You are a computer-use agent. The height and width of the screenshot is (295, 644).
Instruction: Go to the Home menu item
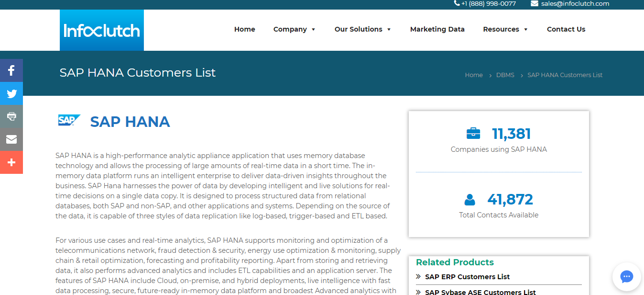pos(245,29)
